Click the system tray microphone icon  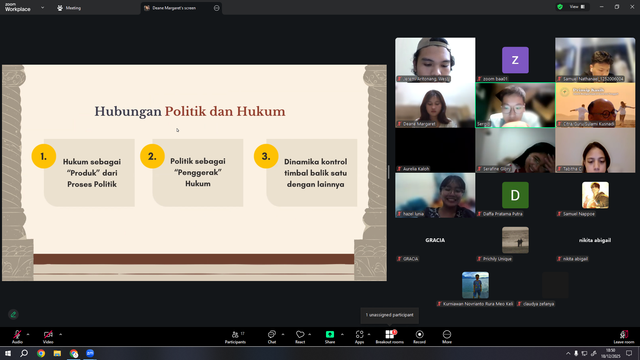click(x=576, y=353)
